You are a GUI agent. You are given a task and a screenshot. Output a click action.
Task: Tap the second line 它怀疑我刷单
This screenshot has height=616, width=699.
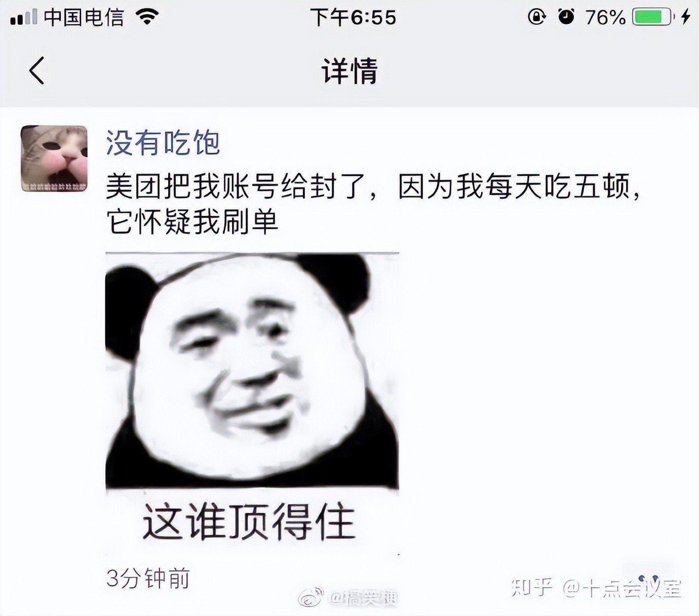pyautogui.click(x=192, y=222)
